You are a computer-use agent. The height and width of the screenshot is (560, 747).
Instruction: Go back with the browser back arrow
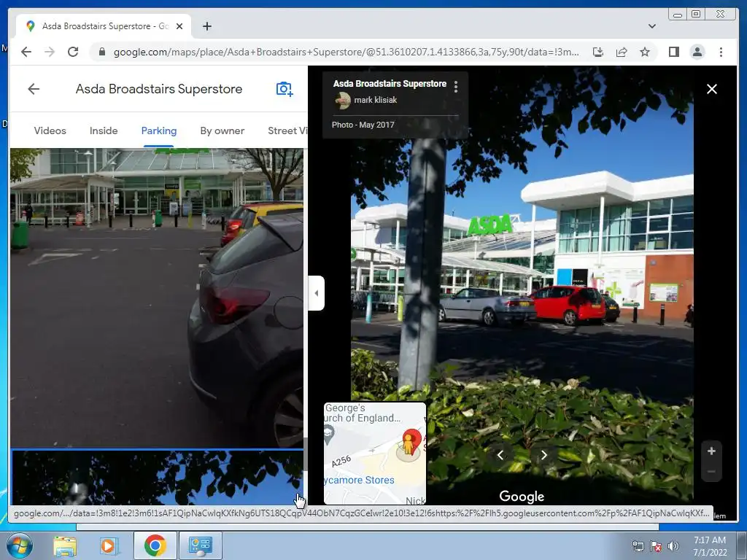[26, 52]
